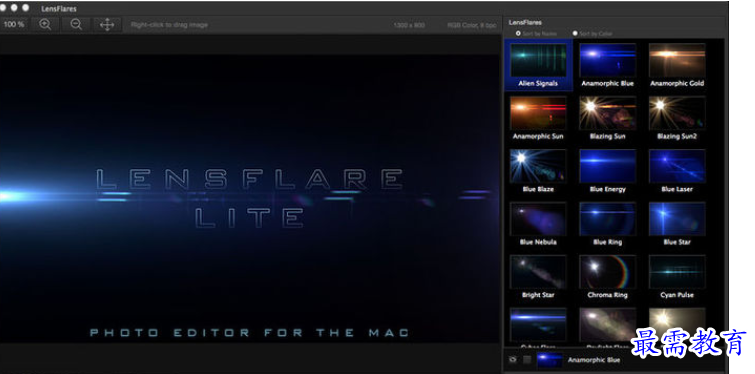Image resolution: width=755 pixels, height=374 pixels.
Task: Choose the Cyan Pulse flare thumbnail
Action: (677, 271)
